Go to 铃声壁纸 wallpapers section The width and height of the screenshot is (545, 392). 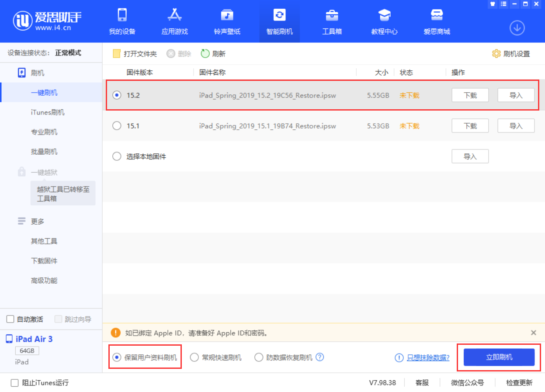click(x=226, y=21)
